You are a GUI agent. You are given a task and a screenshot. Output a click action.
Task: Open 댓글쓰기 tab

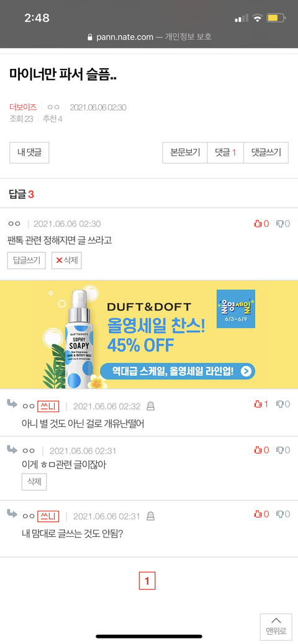coord(266,152)
